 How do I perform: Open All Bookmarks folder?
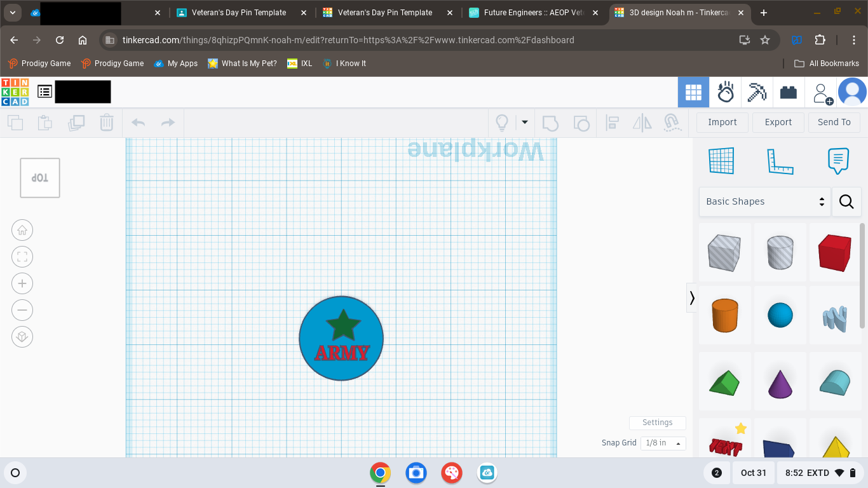pyautogui.click(x=827, y=64)
